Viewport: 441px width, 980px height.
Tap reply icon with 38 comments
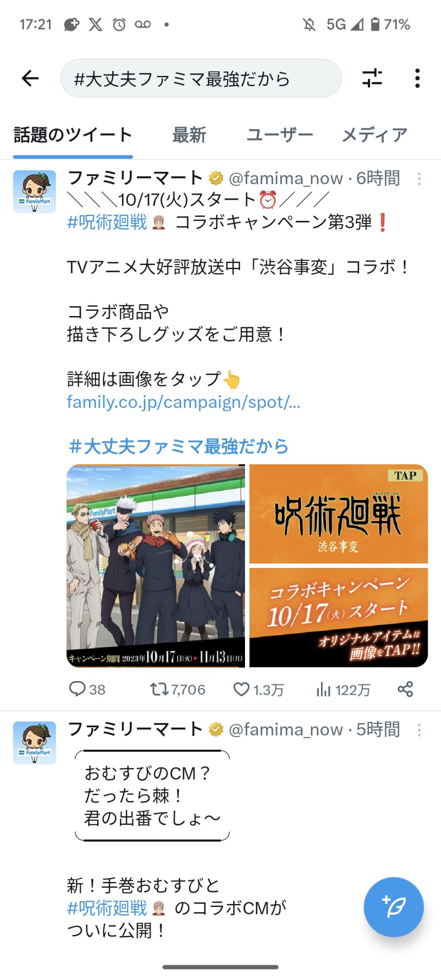[x=77, y=689]
